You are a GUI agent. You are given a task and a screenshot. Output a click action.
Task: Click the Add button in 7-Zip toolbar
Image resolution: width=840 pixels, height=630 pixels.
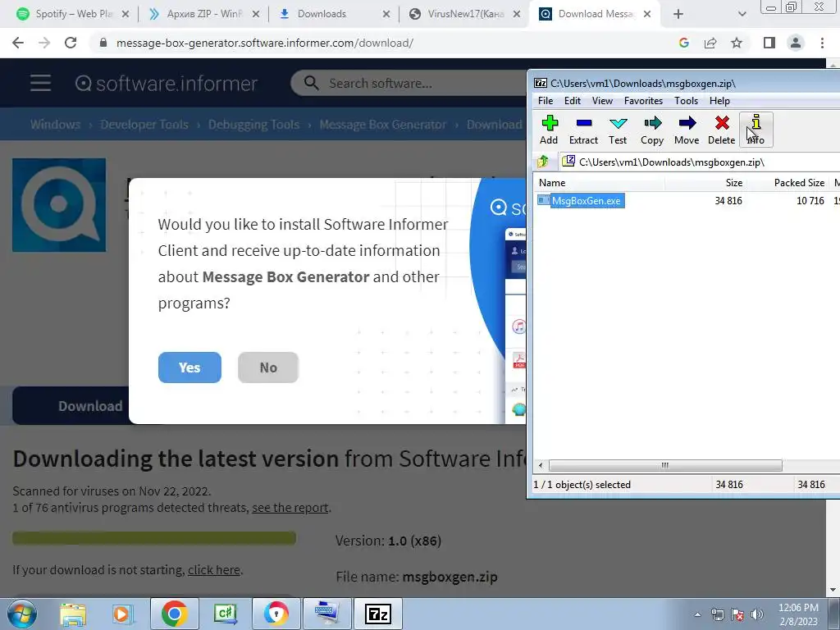coord(549,130)
